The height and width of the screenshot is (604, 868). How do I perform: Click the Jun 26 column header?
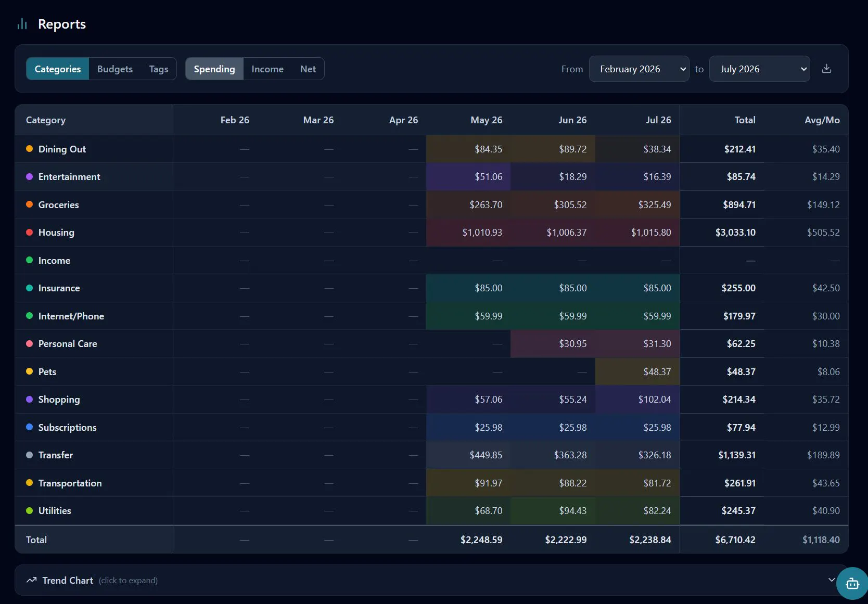pos(572,120)
